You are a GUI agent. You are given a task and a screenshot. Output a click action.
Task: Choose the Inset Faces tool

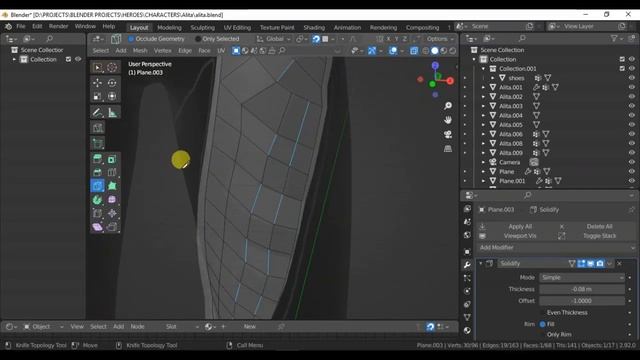coord(112,159)
